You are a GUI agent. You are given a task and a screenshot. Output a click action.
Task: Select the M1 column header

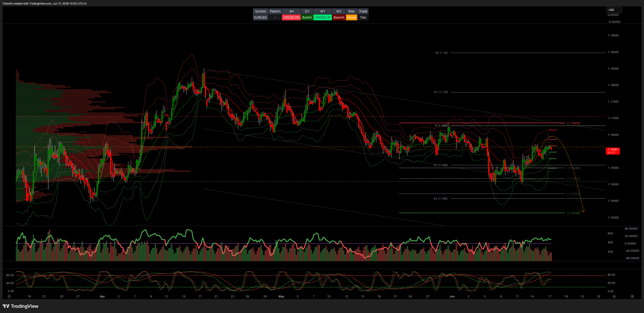pyautogui.click(x=339, y=11)
